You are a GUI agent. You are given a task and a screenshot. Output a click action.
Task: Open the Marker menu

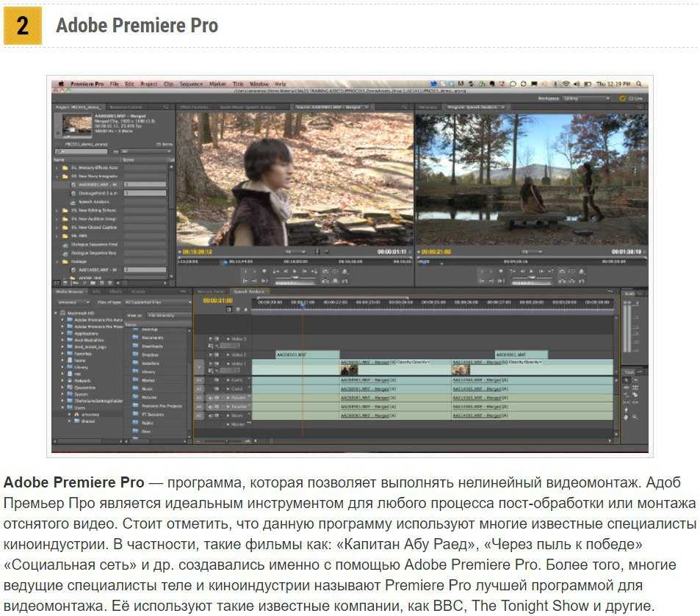tap(217, 84)
